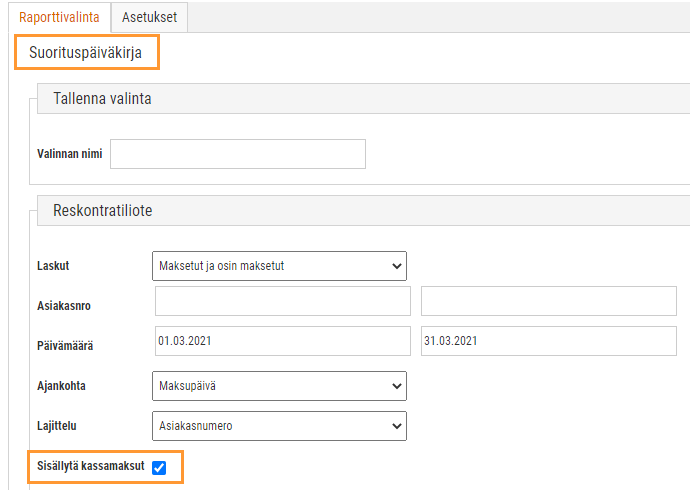Click the Päivämäärä label
The height and width of the screenshot is (490, 690).
click(65, 346)
